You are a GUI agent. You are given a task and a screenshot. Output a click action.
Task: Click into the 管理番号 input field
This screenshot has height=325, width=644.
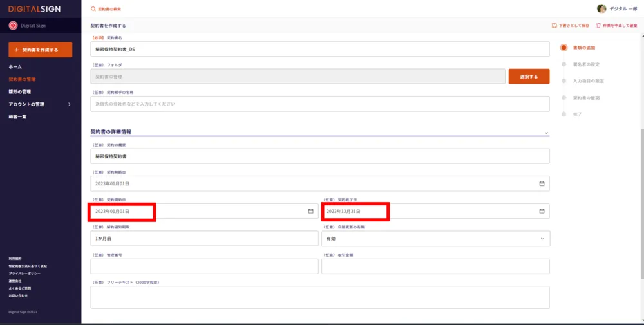[204, 266]
